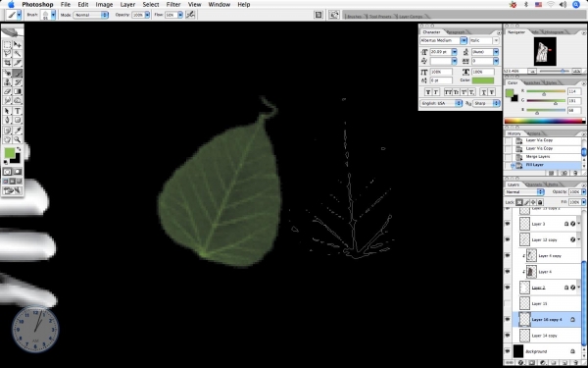Image resolution: width=588 pixels, height=368 pixels.
Task: Select the Path Selection tool
Action: (x=7, y=111)
